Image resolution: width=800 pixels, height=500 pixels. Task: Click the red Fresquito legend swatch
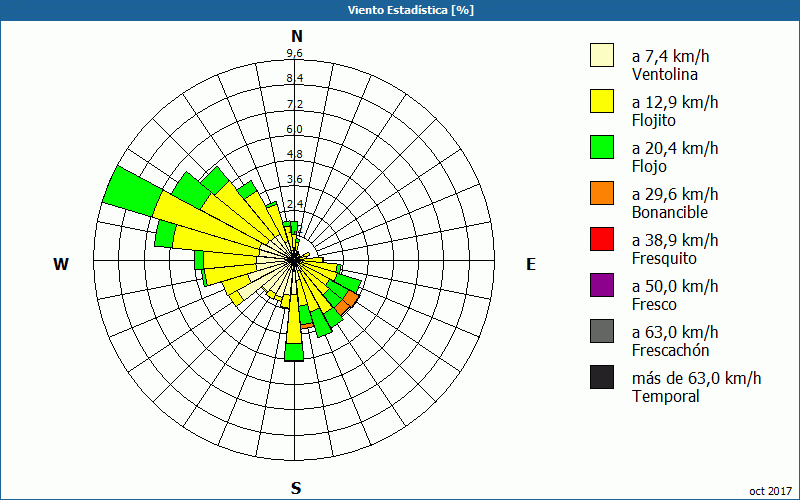point(602,239)
